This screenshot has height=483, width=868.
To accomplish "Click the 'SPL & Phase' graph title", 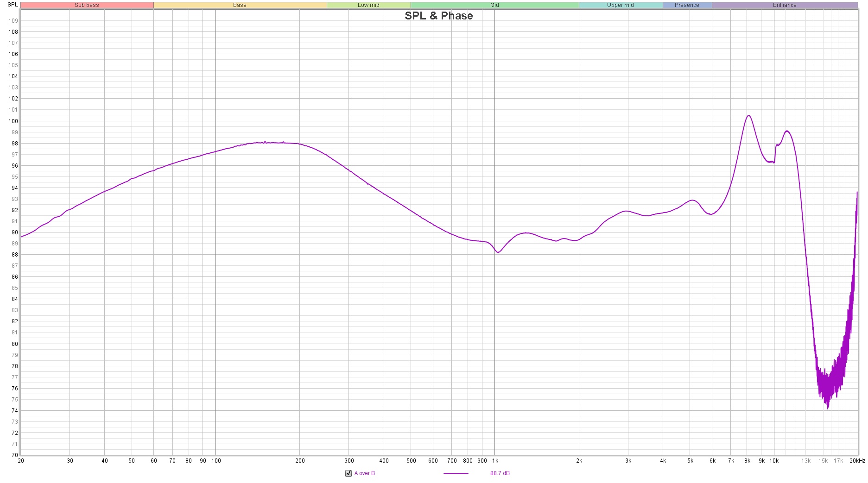I will click(x=439, y=16).
